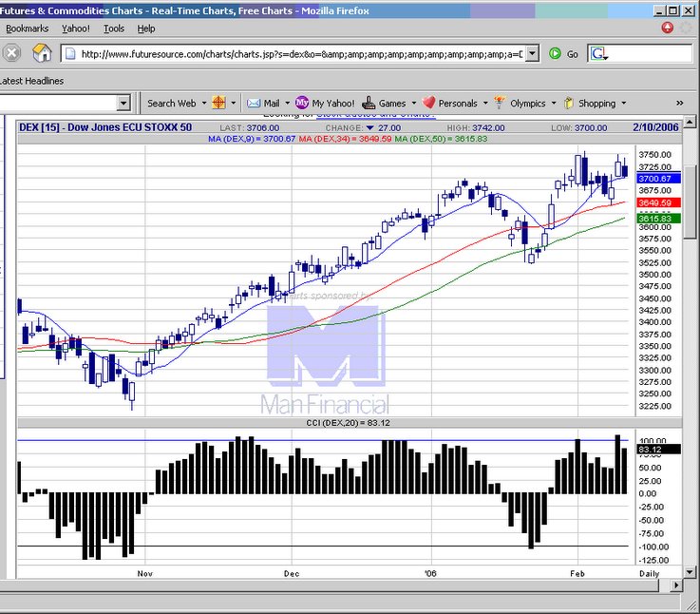Click the DEX [15] - Dow Jones ECU STOXX 50 title
Screen dimensions: 700x614
(105, 127)
